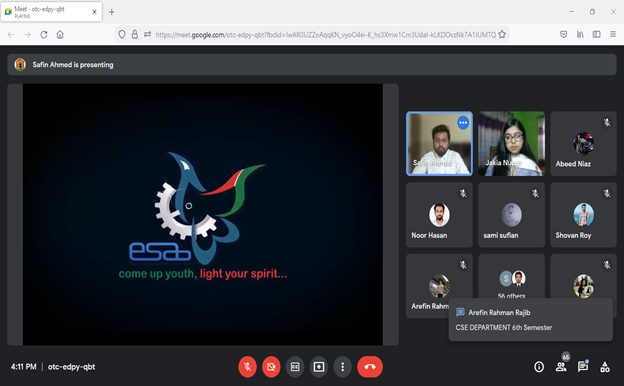
Task: Open the chat with everyone icon
Action: click(583, 367)
